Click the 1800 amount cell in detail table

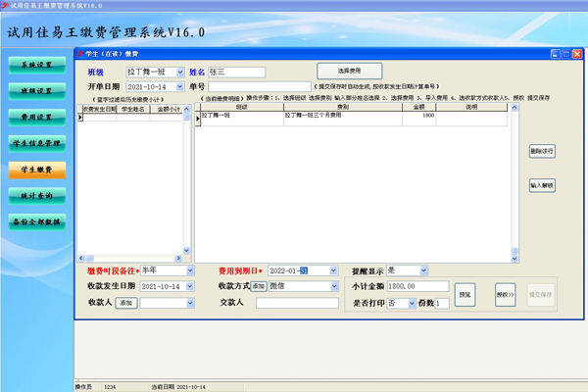pos(418,119)
